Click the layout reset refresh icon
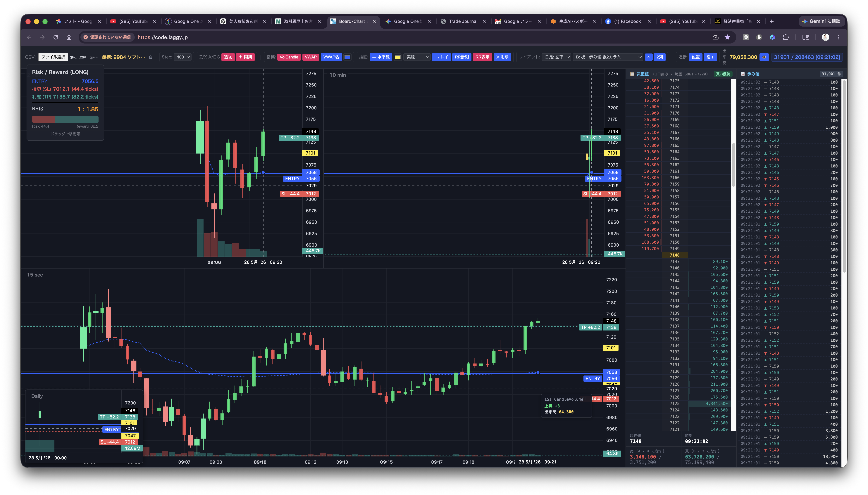The image size is (868, 495). [x=649, y=57]
